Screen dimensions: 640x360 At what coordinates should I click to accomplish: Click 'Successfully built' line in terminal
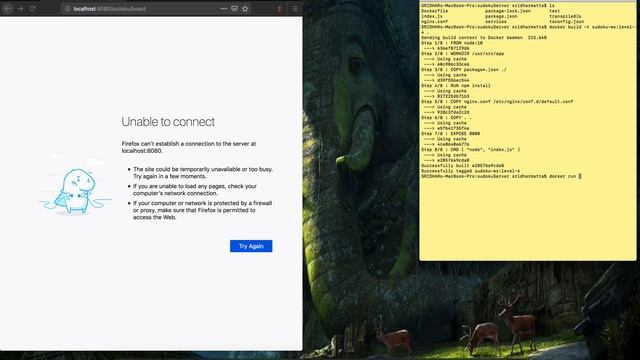(x=462, y=166)
